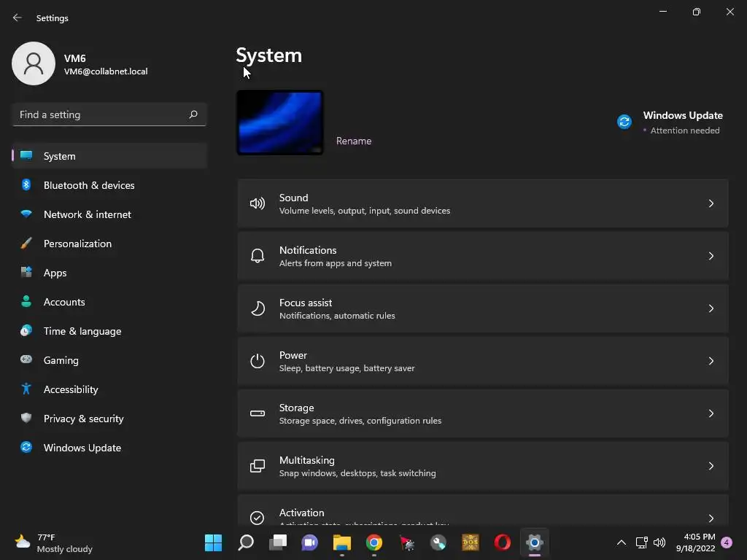Open Focus assist settings
The image size is (747, 560).
pos(483,308)
